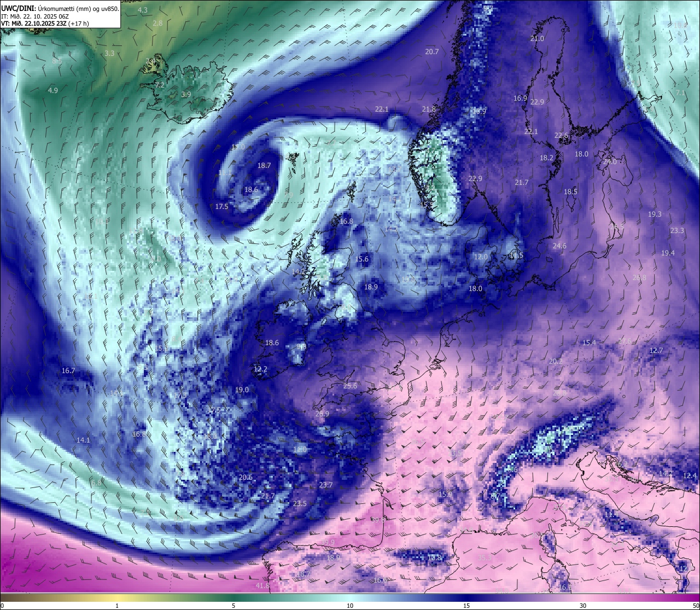The height and width of the screenshot is (610, 700).
Task: Click the 41.8 value near the bottom
Action: click(262, 586)
